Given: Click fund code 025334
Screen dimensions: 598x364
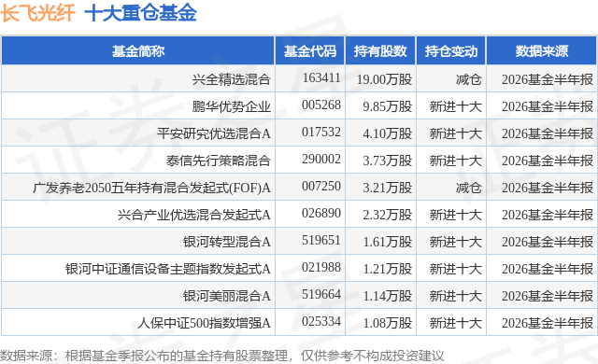Looking at the screenshot, I should (321, 321).
